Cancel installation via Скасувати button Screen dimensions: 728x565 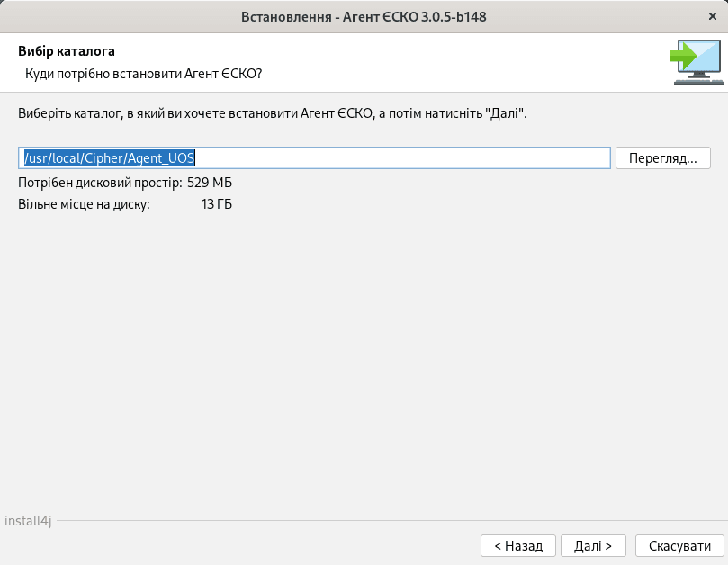679,545
